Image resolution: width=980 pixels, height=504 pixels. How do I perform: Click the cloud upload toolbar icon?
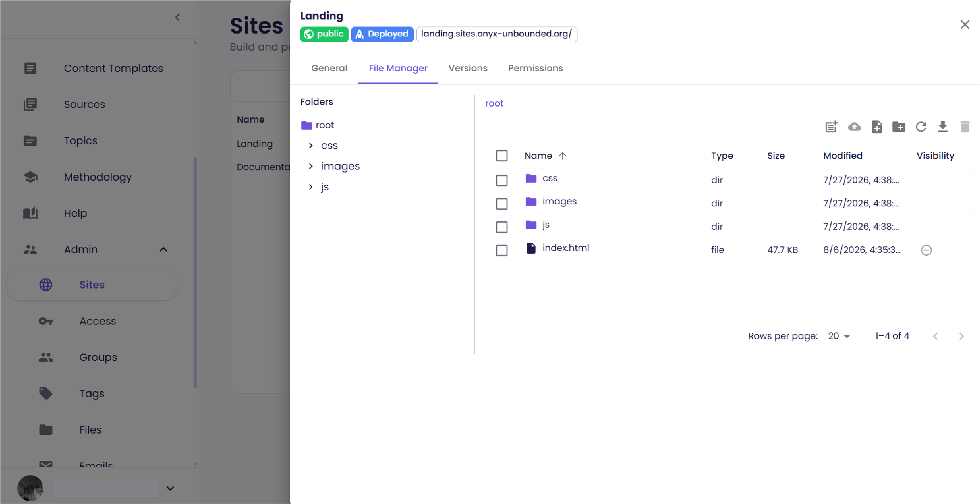point(854,126)
